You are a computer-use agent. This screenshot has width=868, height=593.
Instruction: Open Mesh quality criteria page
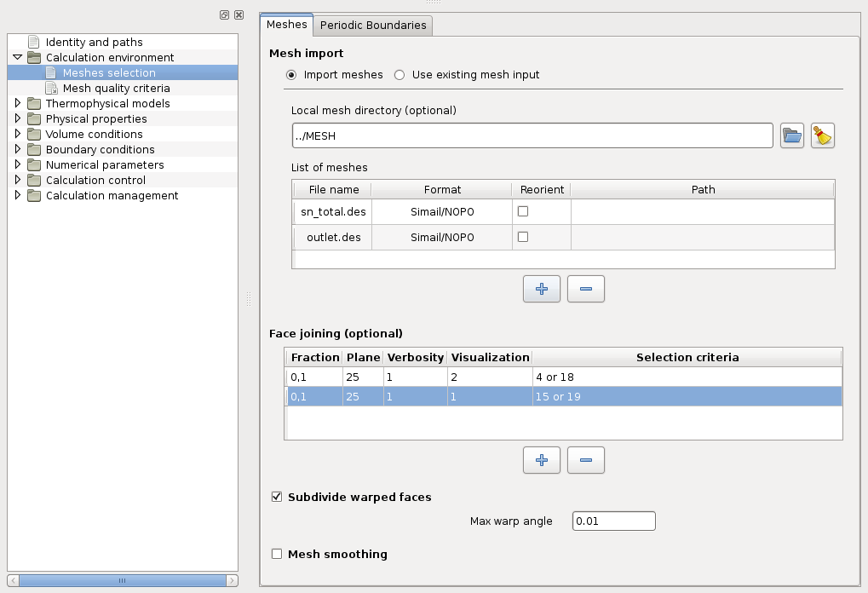[x=116, y=88]
